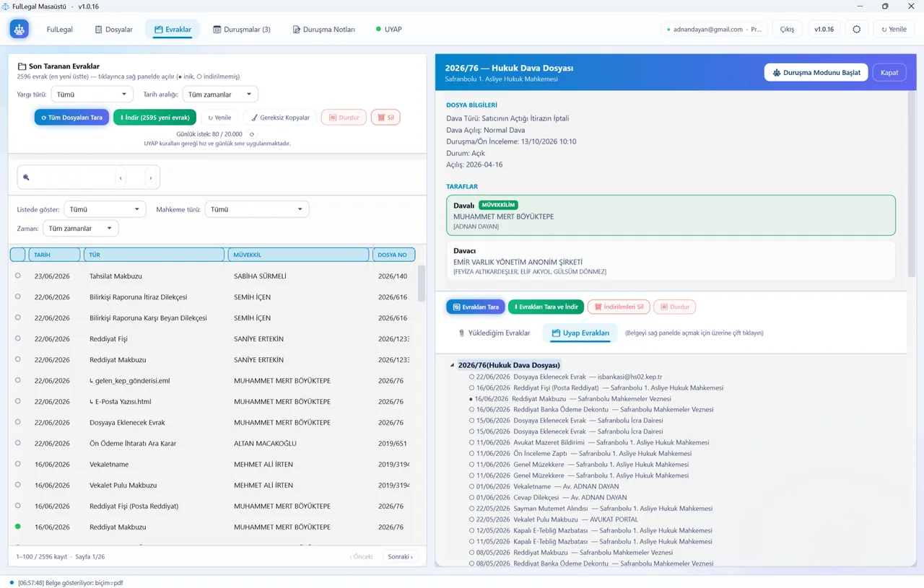
Task: Open the Mahkeme türü dropdown
Action: click(x=257, y=209)
